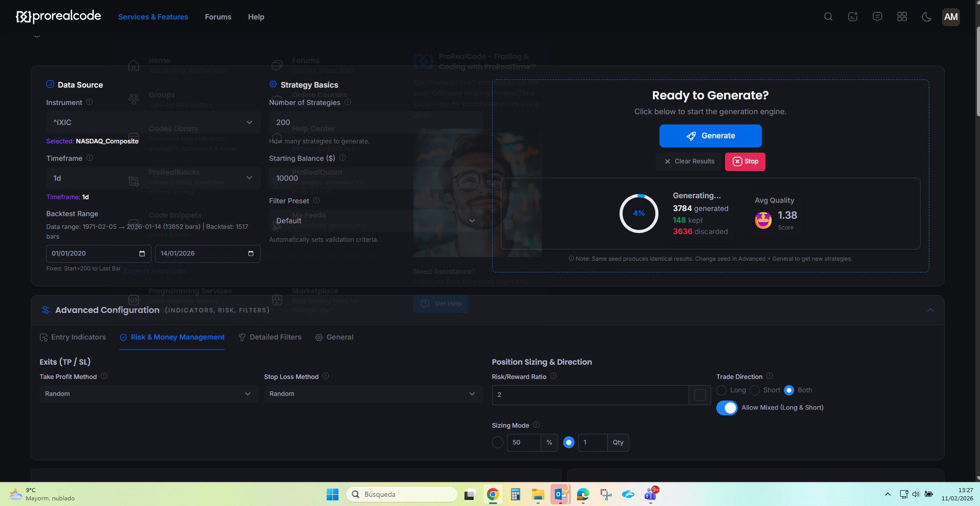Choose percentage sizing mode radio button
Image resolution: width=980 pixels, height=506 pixels.
[497, 442]
